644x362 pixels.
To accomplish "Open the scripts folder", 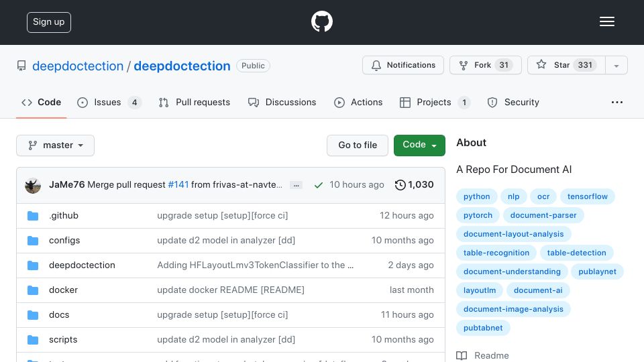I will 63,339.
